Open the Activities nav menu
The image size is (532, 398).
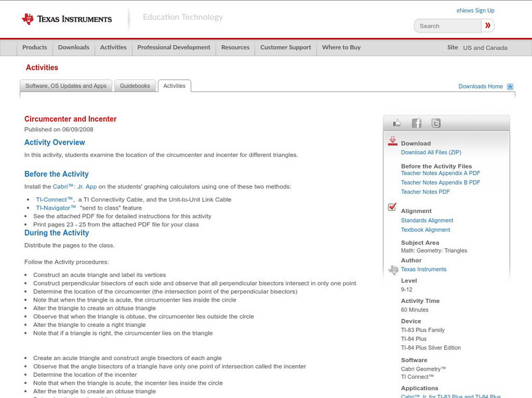tap(113, 47)
